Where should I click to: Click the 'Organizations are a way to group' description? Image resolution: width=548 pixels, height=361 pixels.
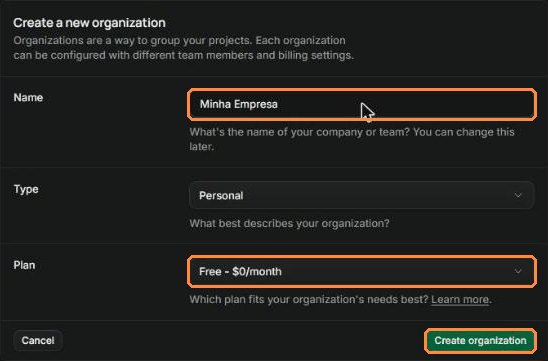coord(184,48)
